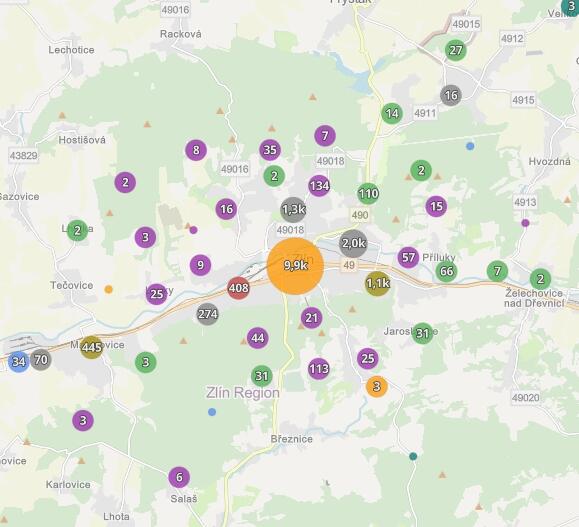This screenshot has width=579, height=527.
Task: Select purple 3 cluster above the purple 9
Action: [145, 237]
